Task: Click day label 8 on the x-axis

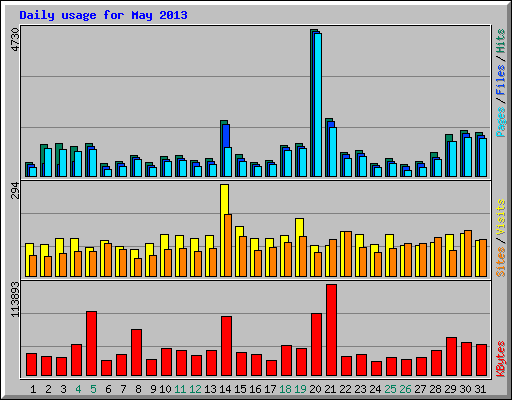Action: pos(138,389)
